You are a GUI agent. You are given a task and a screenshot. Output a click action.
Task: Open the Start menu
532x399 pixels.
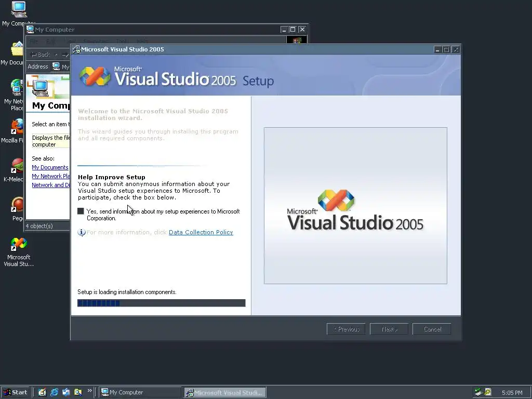15,392
